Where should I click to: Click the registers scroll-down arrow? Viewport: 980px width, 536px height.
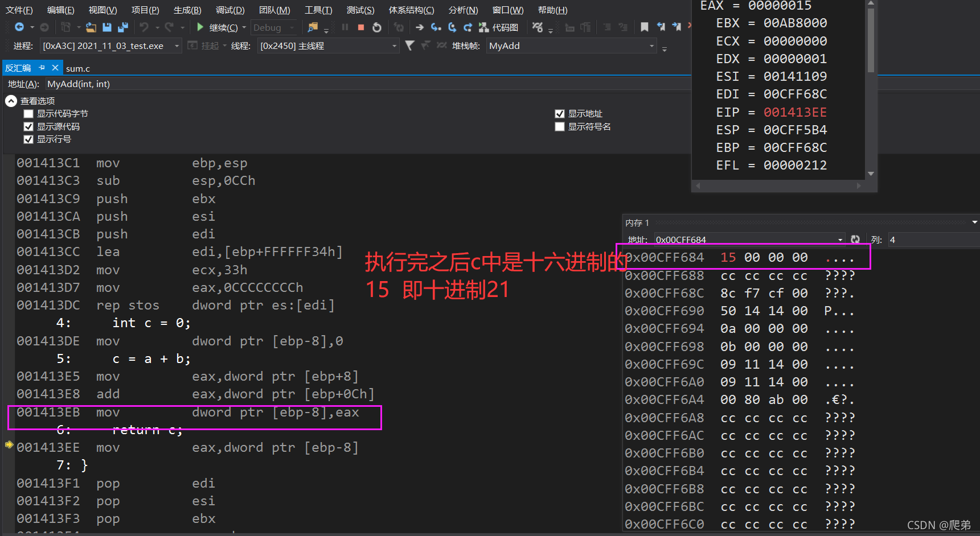click(871, 174)
